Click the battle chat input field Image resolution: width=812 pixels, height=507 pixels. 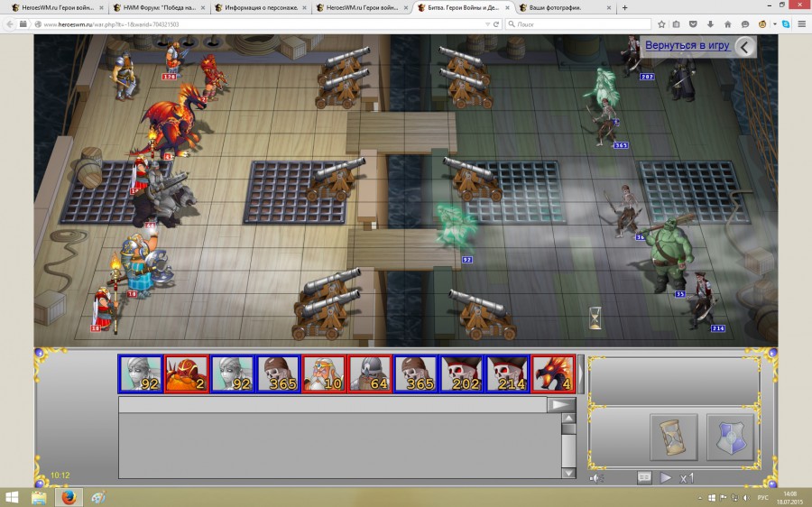coord(333,404)
